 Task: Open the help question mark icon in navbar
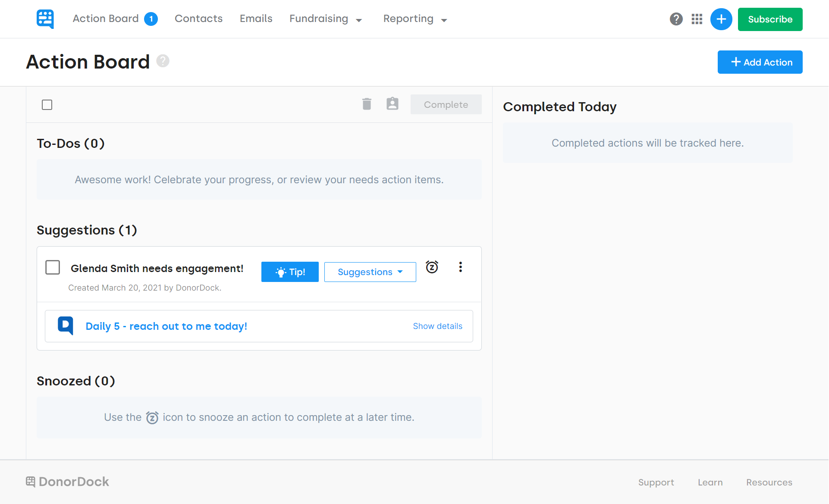click(x=676, y=19)
